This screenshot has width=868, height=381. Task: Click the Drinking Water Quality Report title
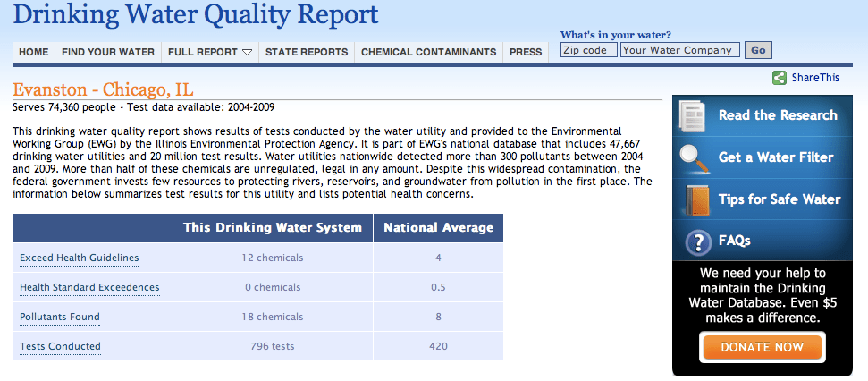click(x=196, y=15)
